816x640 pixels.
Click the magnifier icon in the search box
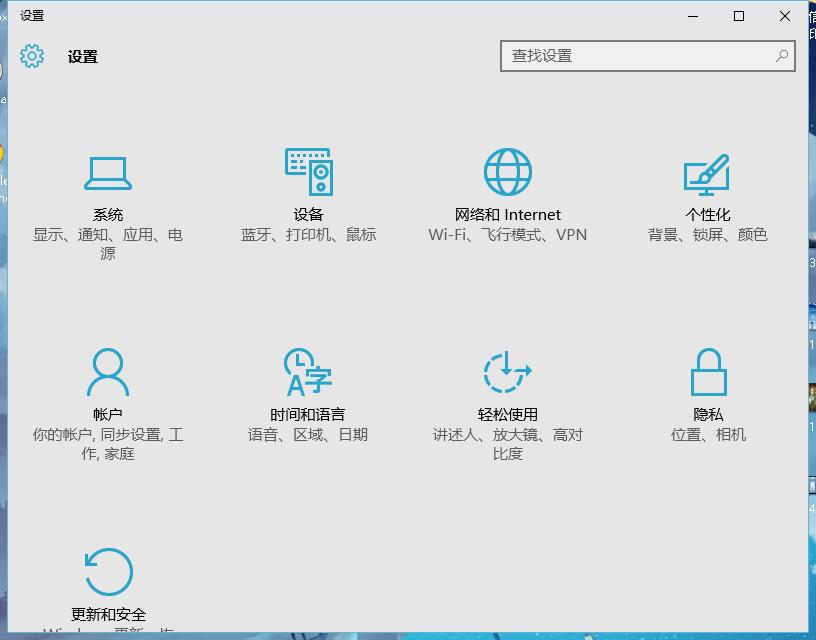(x=781, y=57)
